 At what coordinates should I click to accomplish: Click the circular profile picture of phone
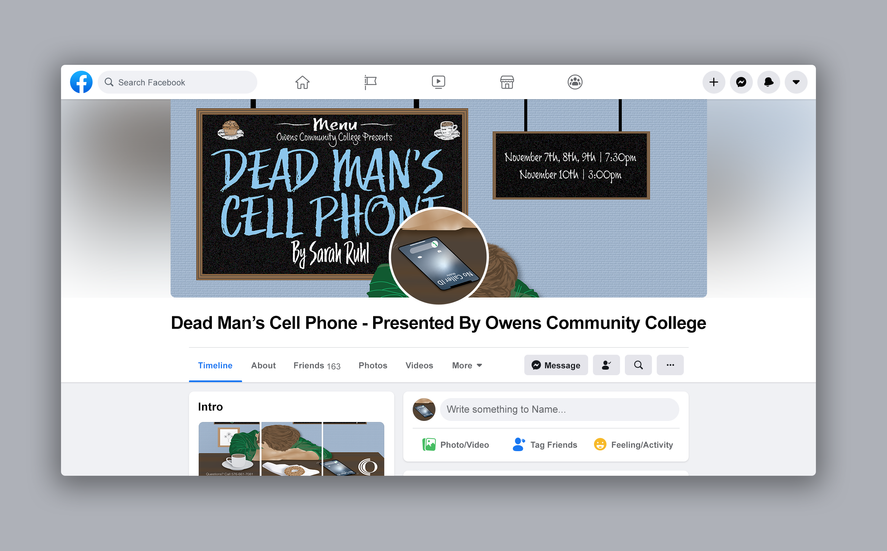click(x=438, y=256)
